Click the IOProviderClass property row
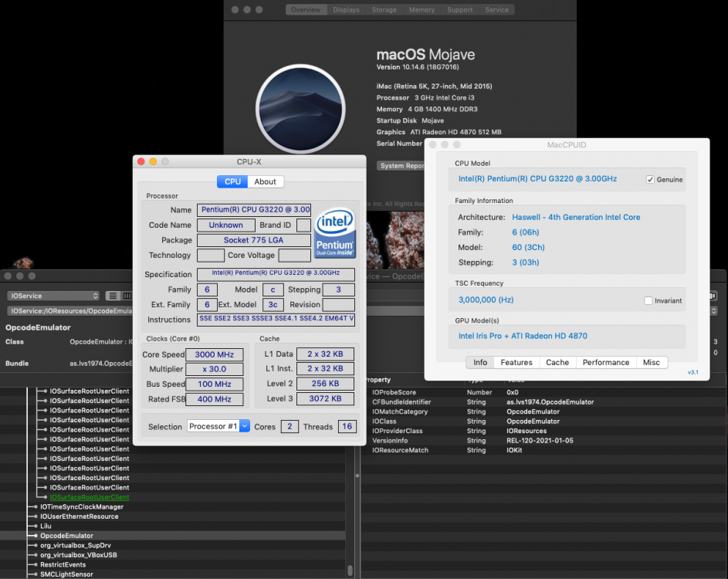 tap(544, 431)
